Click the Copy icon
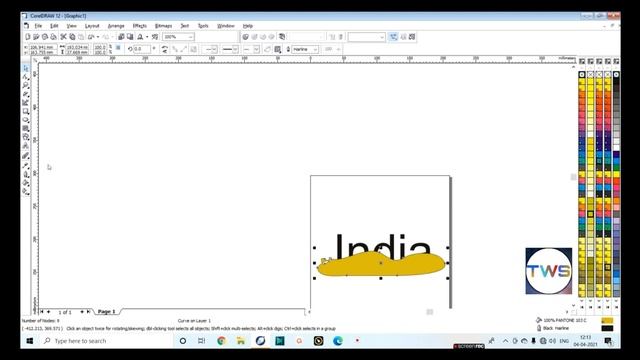 (x=72, y=37)
